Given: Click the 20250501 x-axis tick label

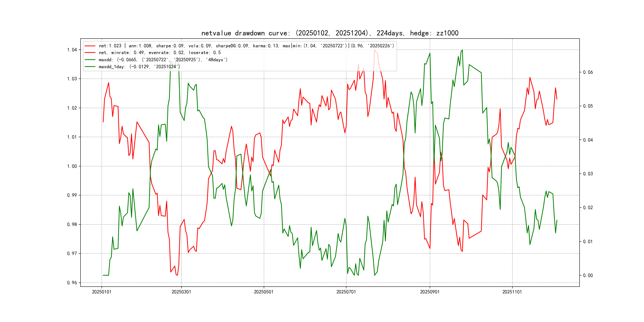Looking at the screenshot, I should 264,292.
